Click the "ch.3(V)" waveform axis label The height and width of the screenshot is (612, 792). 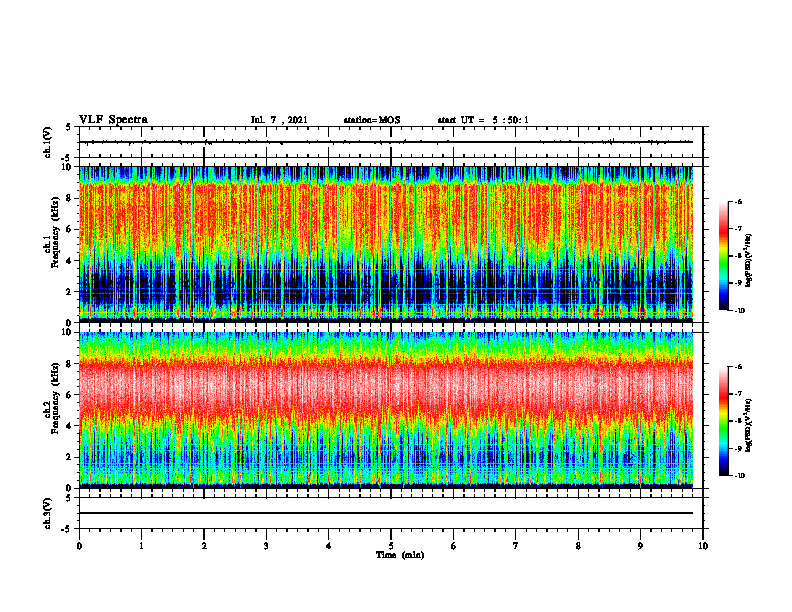click(x=48, y=513)
